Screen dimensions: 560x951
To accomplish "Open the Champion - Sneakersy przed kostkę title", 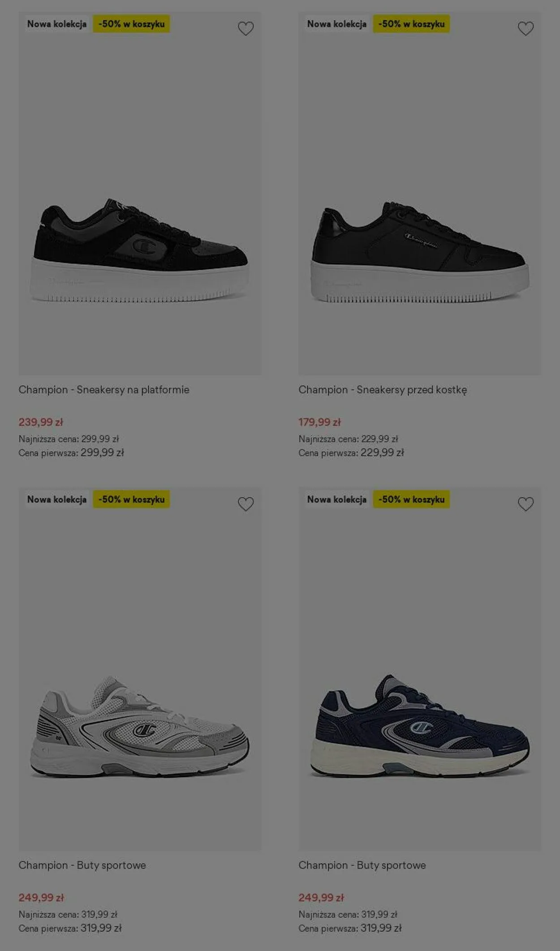I will pyautogui.click(x=383, y=390).
